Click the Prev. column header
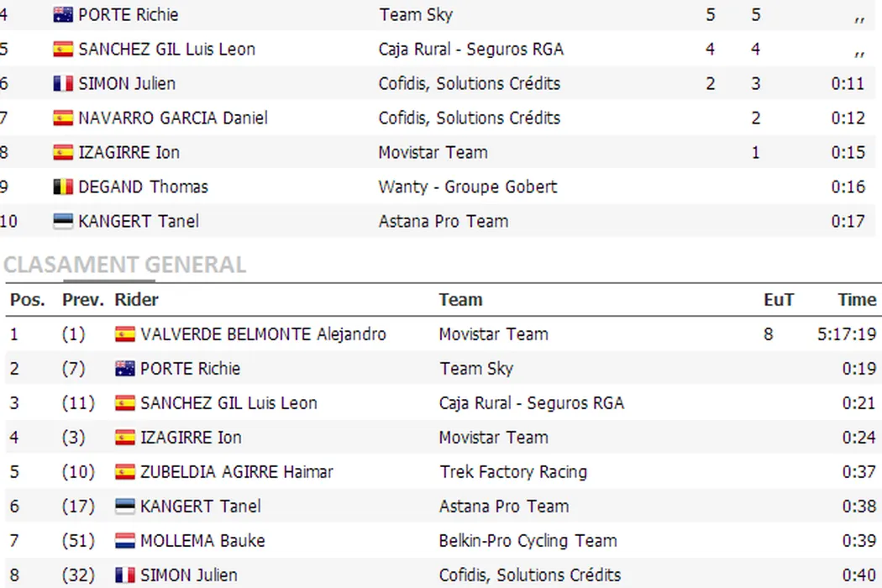 click(x=83, y=300)
